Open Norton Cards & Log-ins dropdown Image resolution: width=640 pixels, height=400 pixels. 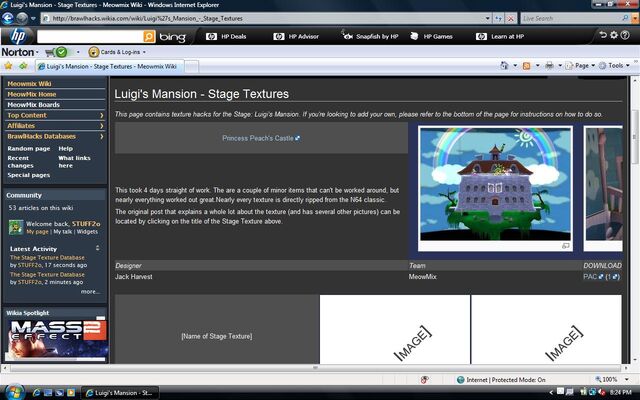[x=118, y=52]
